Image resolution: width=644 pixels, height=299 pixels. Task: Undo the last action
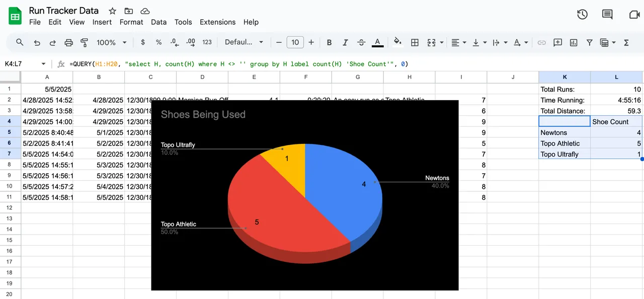click(37, 42)
